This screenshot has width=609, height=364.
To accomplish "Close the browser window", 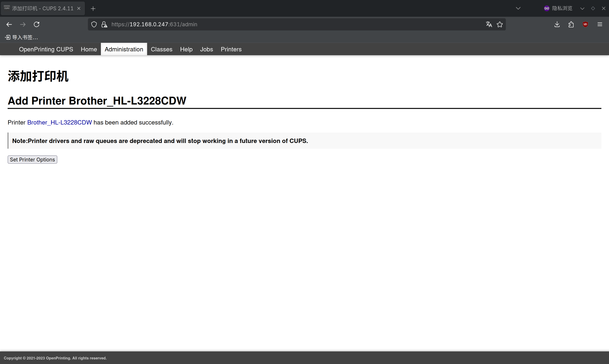I will [603, 8].
